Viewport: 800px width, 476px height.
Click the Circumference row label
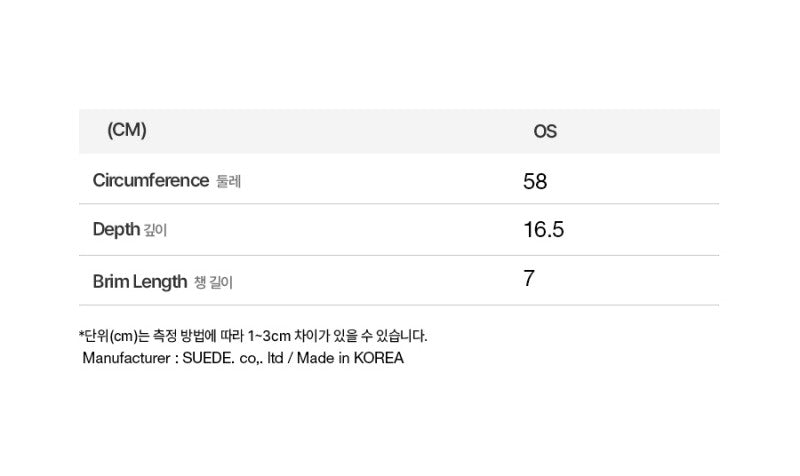pyautogui.click(x=151, y=181)
